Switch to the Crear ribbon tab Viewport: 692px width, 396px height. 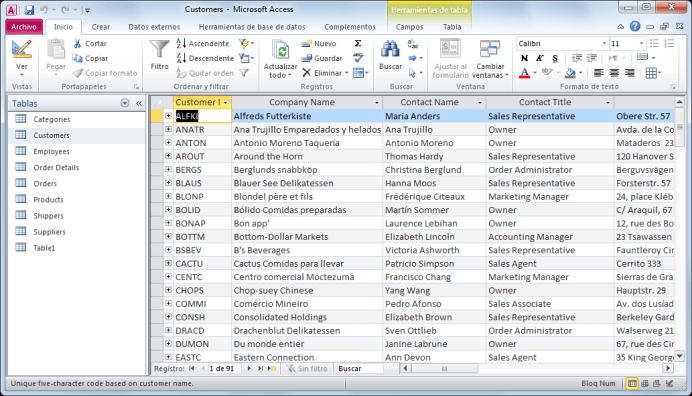pyautogui.click(x=101, y=27)
